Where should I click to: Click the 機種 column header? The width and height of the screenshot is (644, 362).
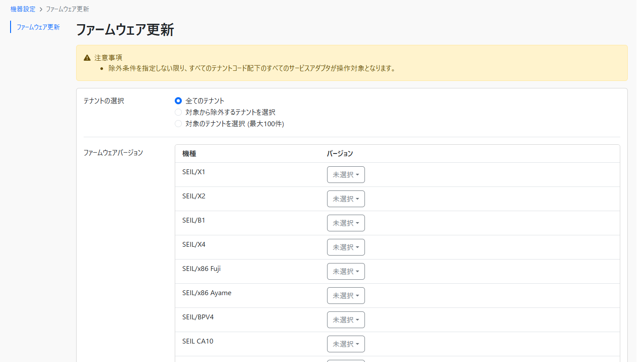(x=189, y=154)
